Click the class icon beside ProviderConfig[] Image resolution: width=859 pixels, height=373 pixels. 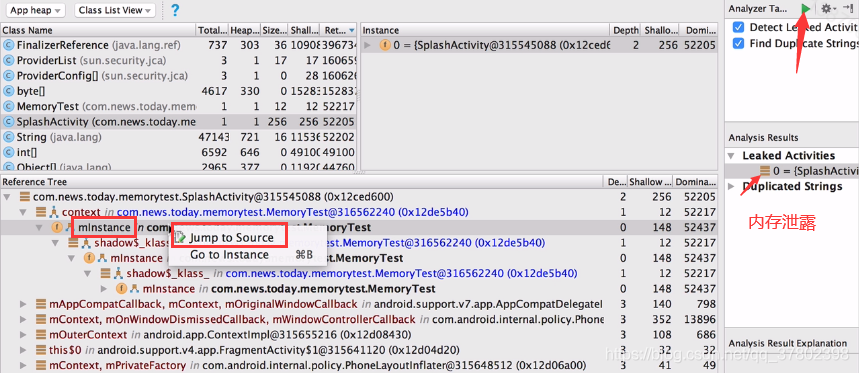(8, 76)
